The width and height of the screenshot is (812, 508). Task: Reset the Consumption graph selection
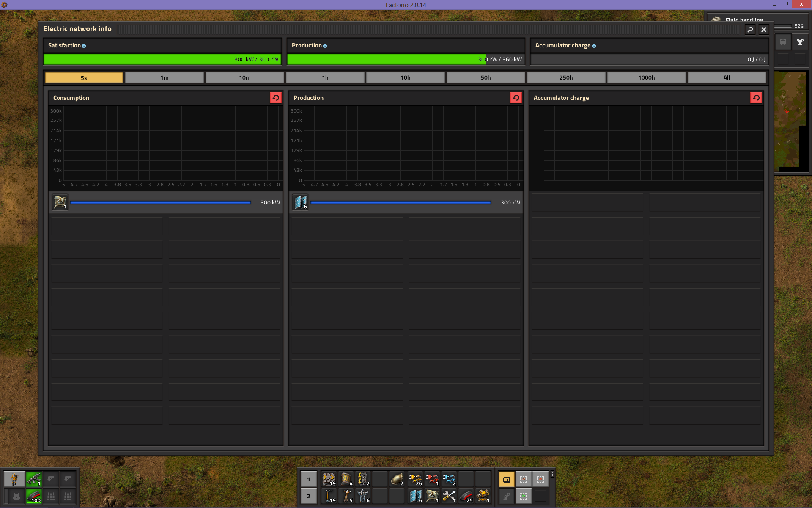coord(276,98)
